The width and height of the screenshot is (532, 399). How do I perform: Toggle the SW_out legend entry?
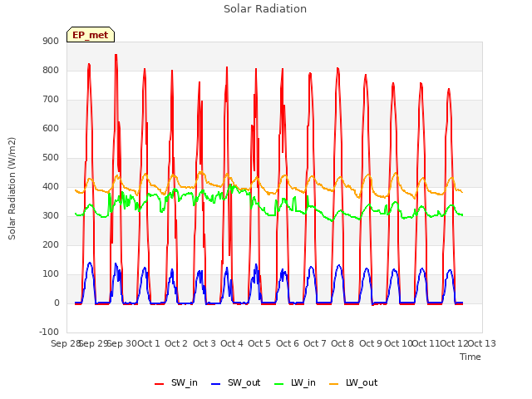click(236, 382)
